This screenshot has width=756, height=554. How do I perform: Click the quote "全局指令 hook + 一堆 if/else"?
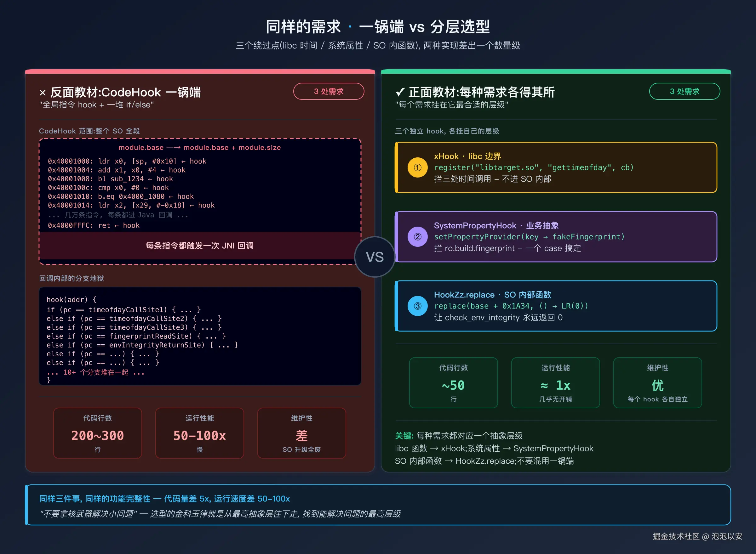(96, 105)
